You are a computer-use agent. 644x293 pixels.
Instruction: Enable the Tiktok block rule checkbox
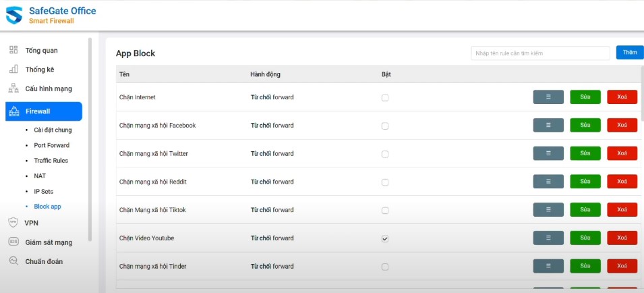385,211
